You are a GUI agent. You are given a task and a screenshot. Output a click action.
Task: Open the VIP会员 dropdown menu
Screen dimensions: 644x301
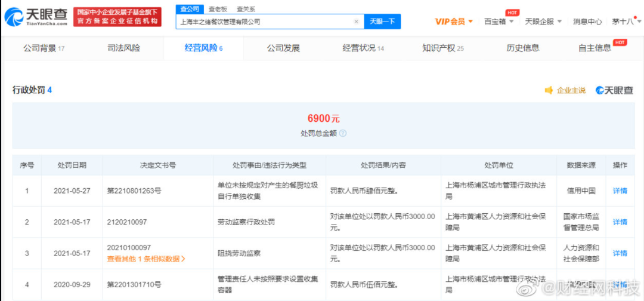(x=454, y=21)
